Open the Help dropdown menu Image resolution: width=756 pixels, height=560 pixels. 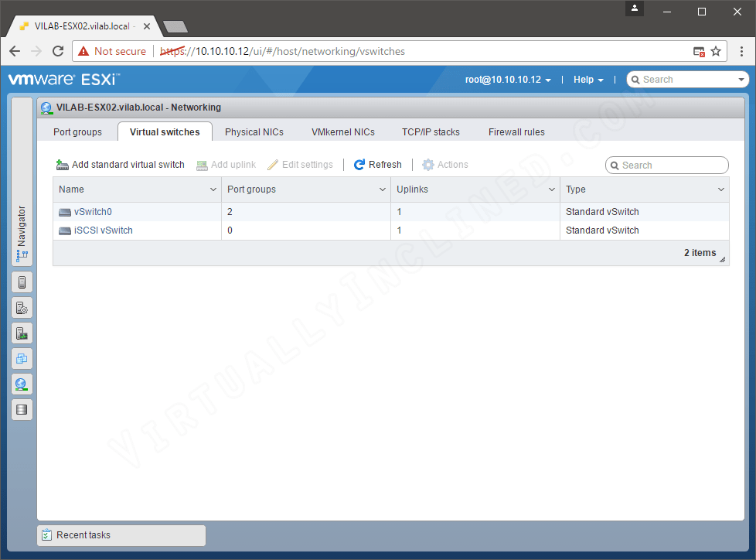click(x=588, y=79)
